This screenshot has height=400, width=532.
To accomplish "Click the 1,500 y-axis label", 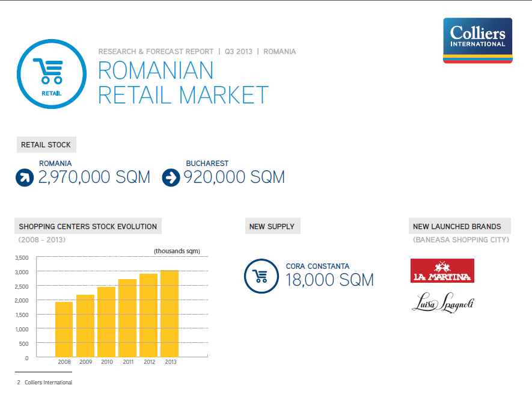I will coord(22,315).
